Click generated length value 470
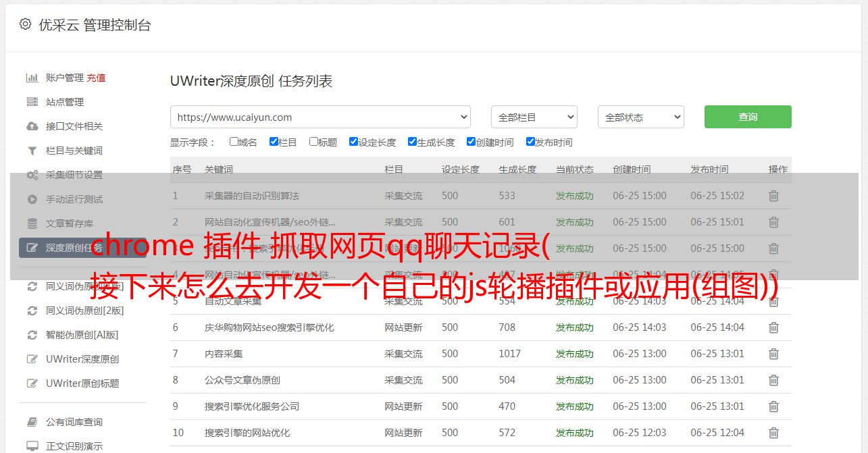 [x=507, y=406]
